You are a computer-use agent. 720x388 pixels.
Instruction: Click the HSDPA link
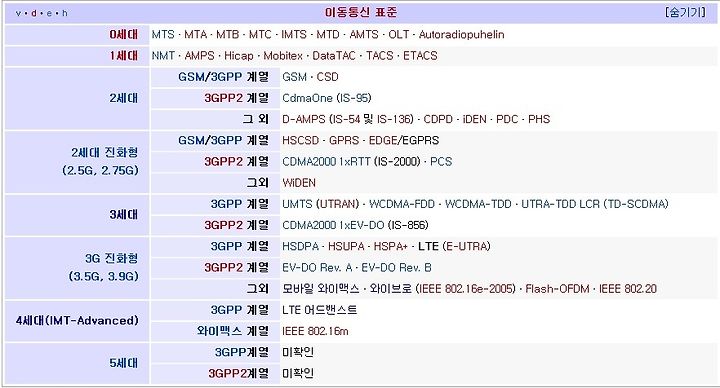tap(300, 246)
